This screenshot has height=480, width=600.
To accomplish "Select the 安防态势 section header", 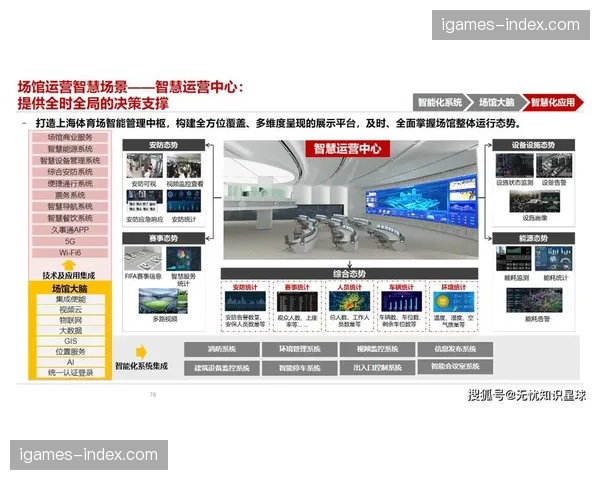I will [163, 145].
